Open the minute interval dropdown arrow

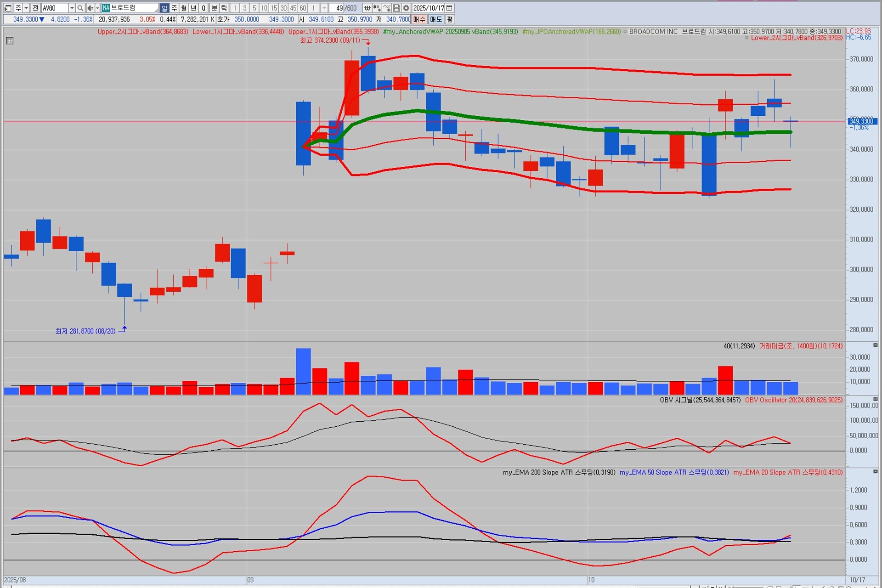pyautogui.click(x=324, y=8)
